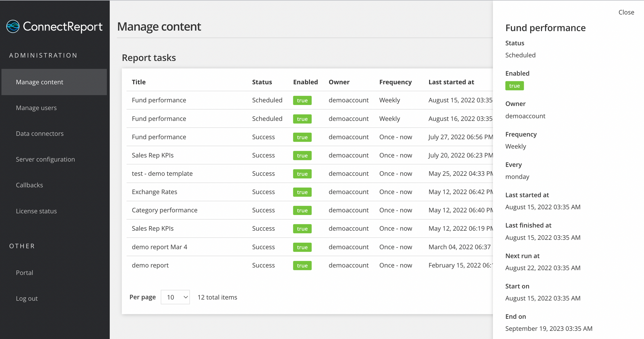Select the Category performance report row
The height and width of the screenshot is (339, 644).
pos(164,210)
